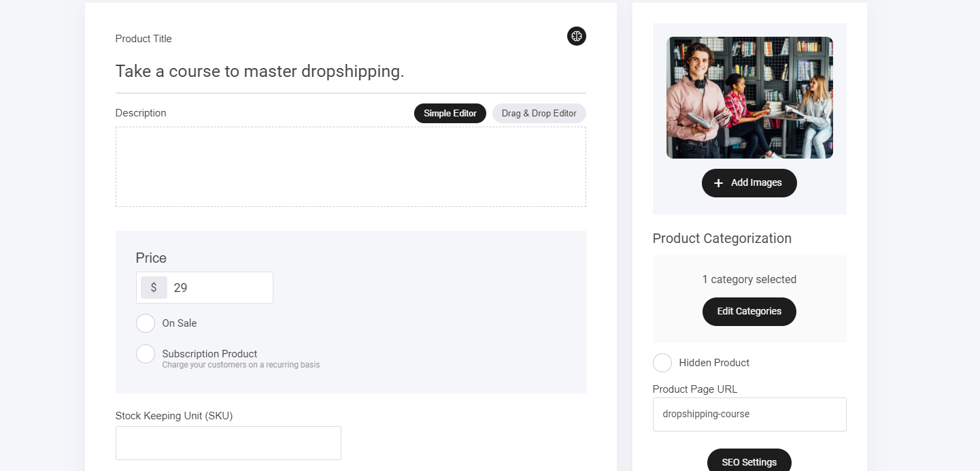The height and width of the screenshot is (471, 980).
Task: Select the product image thumbnail
Action: [x=749, y=98]
